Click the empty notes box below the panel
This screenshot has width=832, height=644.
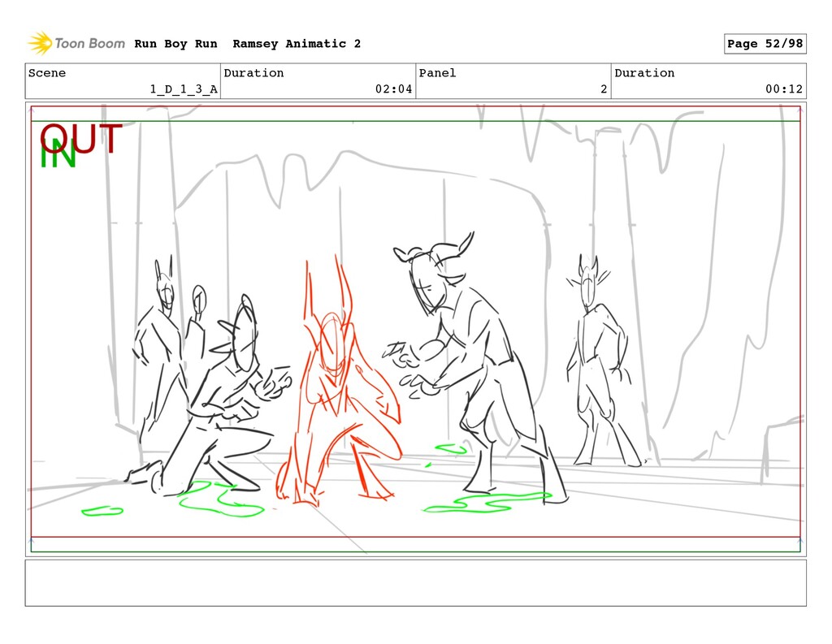click(x=415, y=582)
